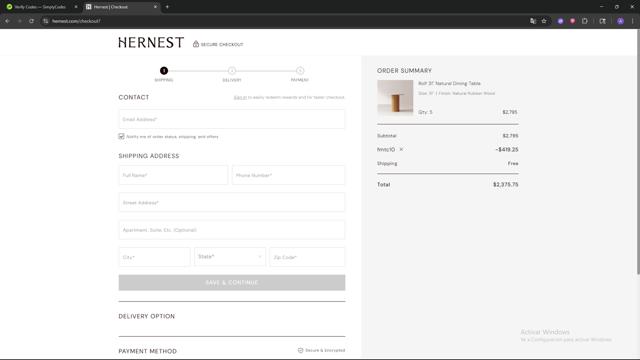
Task: Focus the Apartment, Suite optional field
Action: pos(232,230)
